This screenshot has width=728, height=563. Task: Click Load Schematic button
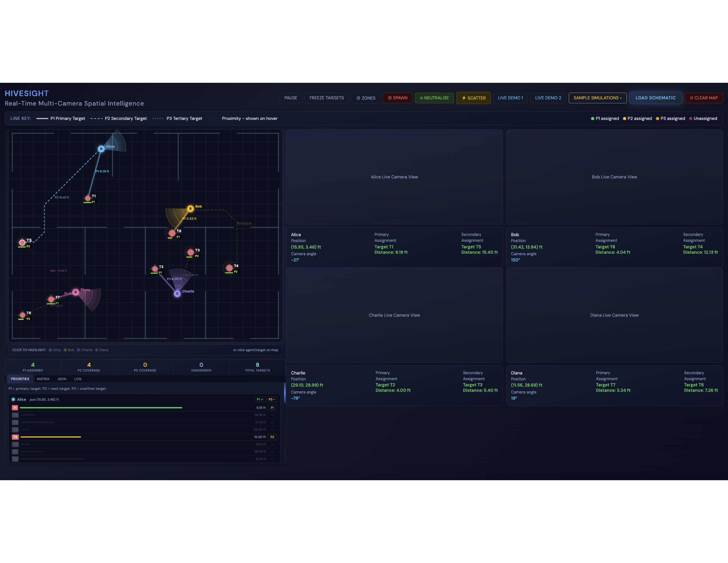point(655,98)
